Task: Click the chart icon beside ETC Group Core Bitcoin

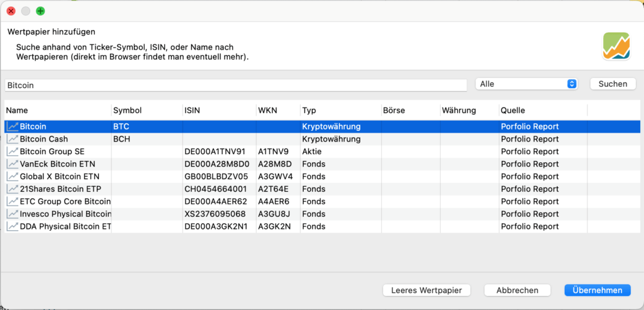Action: coord(13,202)
